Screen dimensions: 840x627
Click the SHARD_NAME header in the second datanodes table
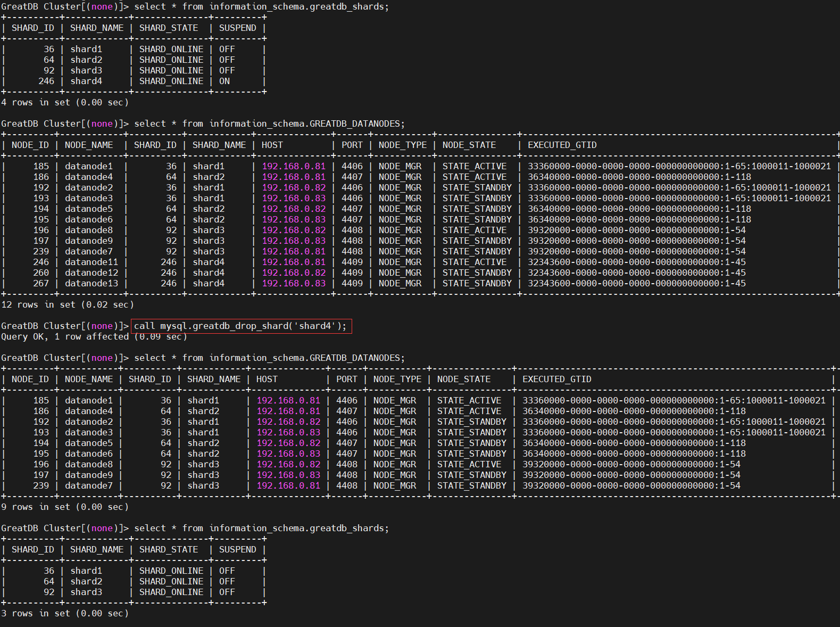click(214, 379)
